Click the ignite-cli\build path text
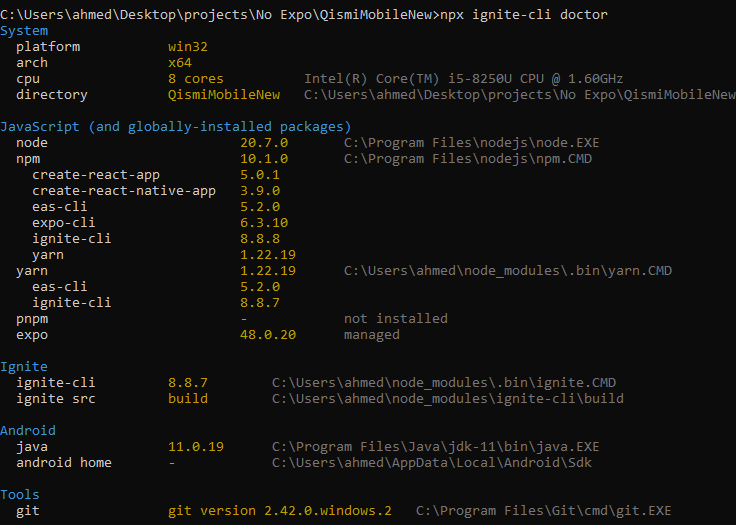Screen dimensions: 736x525 click(448, 399)
